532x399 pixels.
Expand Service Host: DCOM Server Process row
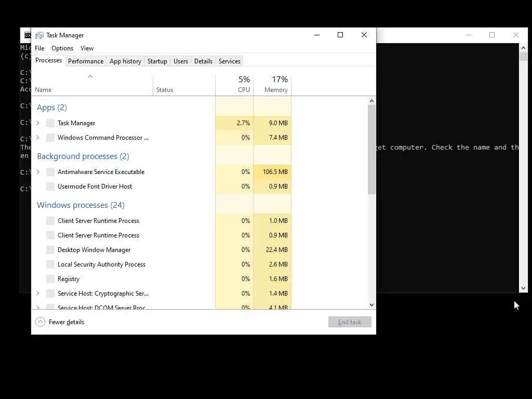pyautogui.click(x=38, y=308)
